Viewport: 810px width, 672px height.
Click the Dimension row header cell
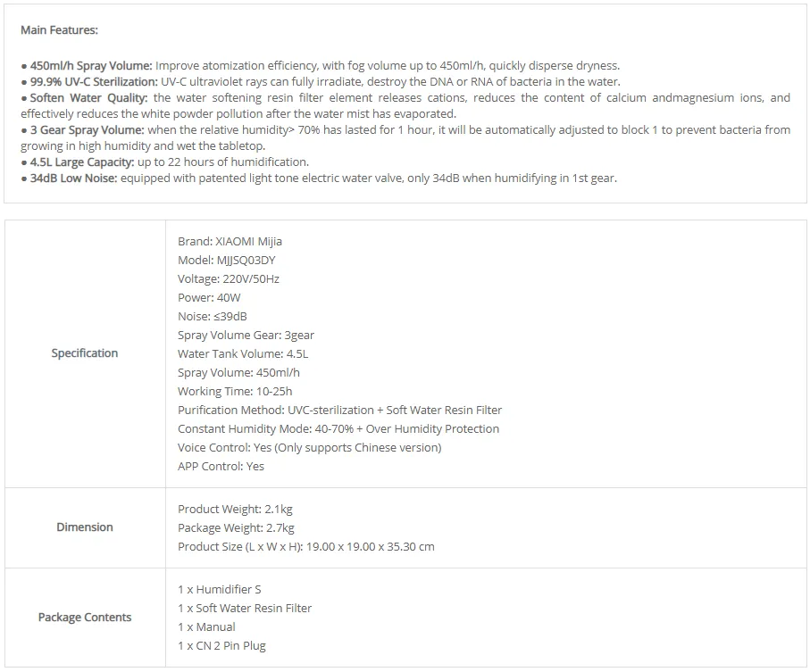(x=85, y=527)
